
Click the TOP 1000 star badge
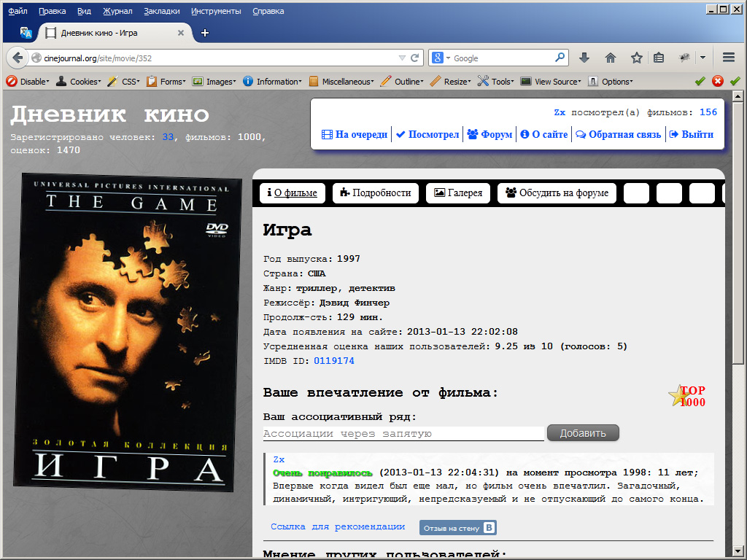[x=686, y=396]
